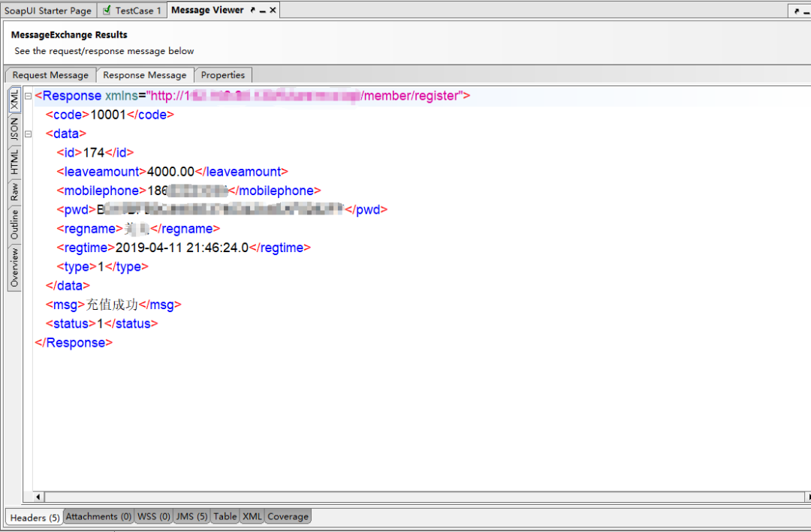Click the green check icon on TestCase 1 tab

tap(107, 10)
